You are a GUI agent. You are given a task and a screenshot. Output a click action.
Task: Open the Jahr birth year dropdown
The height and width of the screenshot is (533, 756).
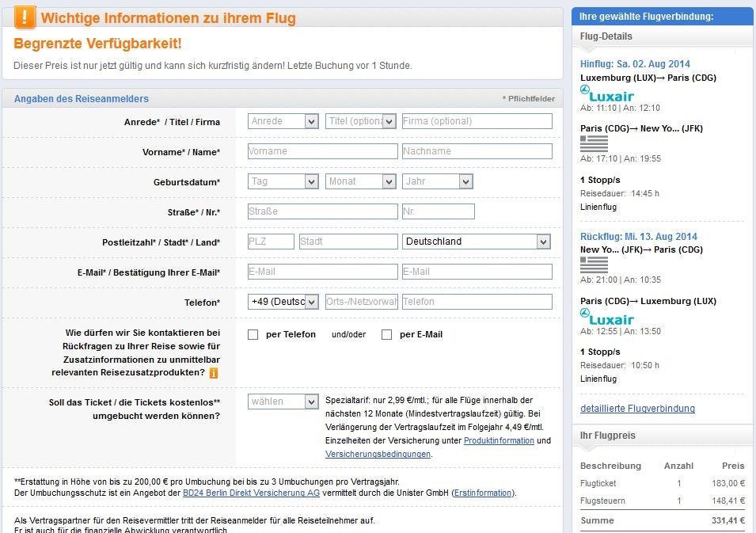(x=437, y=181)
